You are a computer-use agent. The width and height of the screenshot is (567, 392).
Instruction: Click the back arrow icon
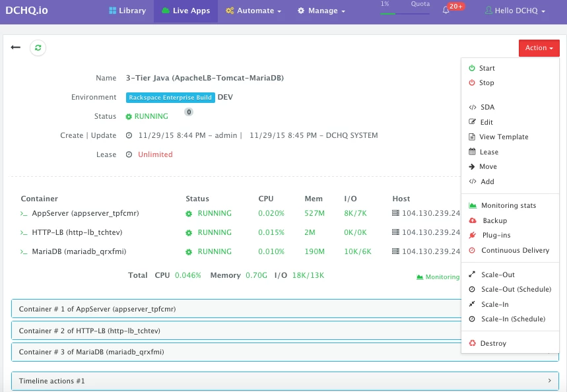[x=16, y=48]
